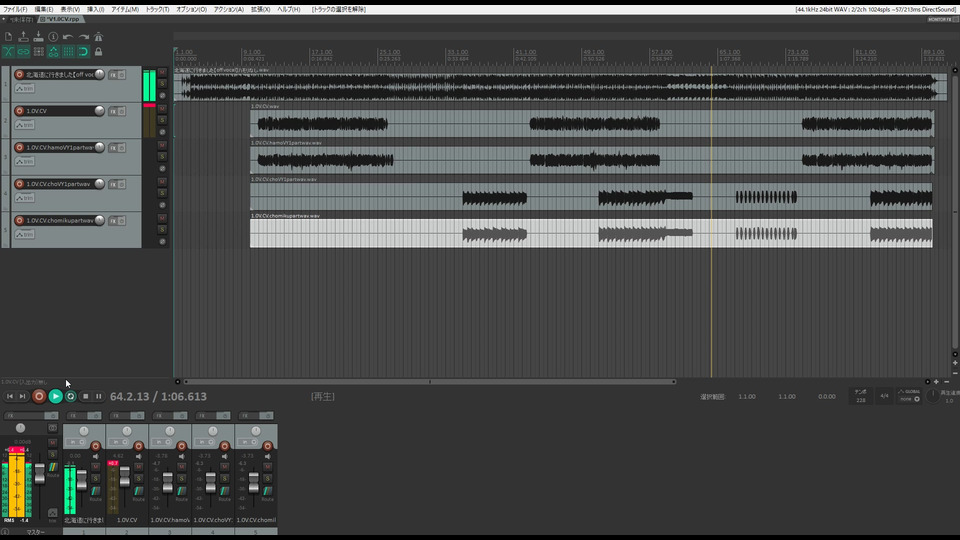Screen dimensions: 960x540
Task: Click the 64.2.13 / 1:06.613 time display
Action: [x=159, y=397]
